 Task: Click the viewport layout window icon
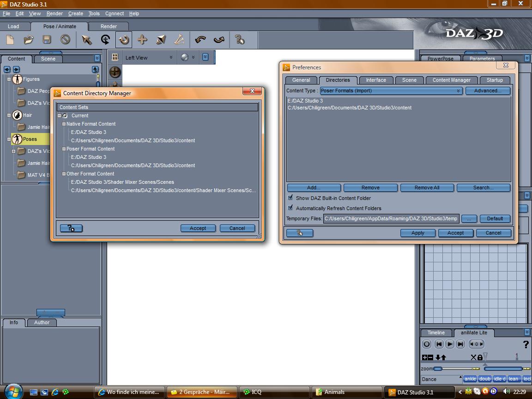click(115, 57)
